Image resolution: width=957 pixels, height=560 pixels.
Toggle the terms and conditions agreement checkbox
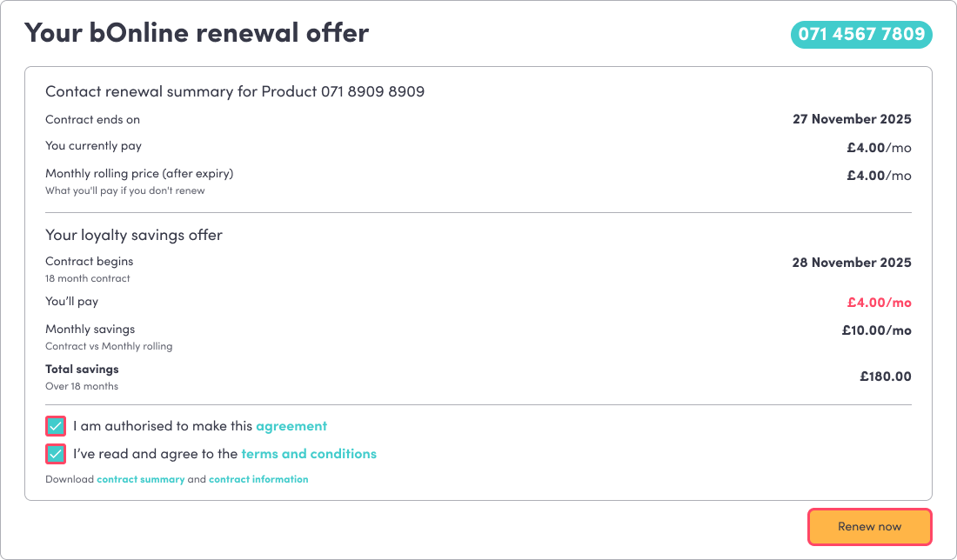pos(56,454)
